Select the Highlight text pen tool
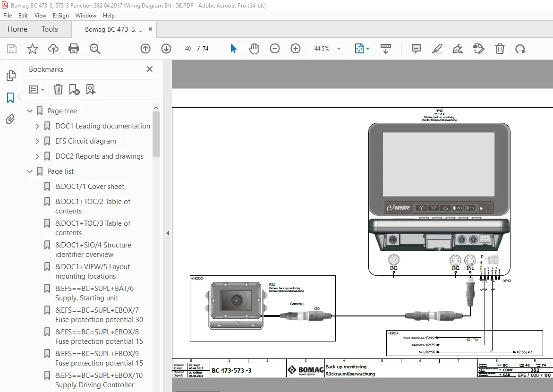The image size is (553, 392). (x=437, y=49)
